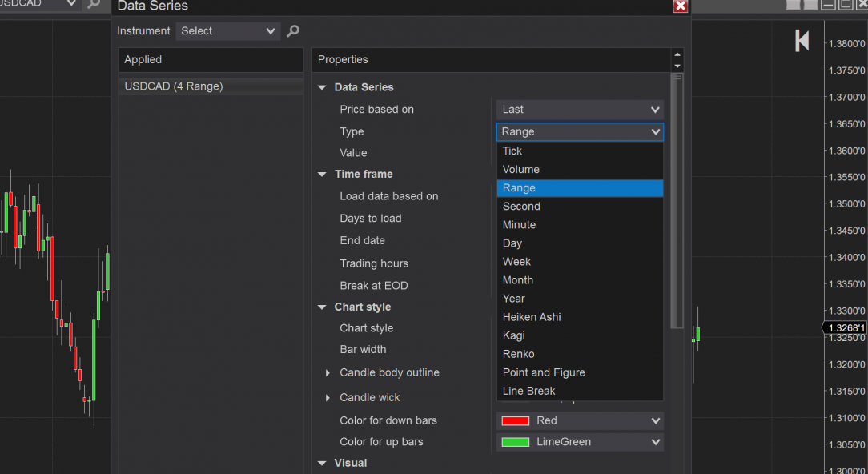Click the Properties panel vertical scrollbar
The image size is (868, 474).
pos(677,200)
